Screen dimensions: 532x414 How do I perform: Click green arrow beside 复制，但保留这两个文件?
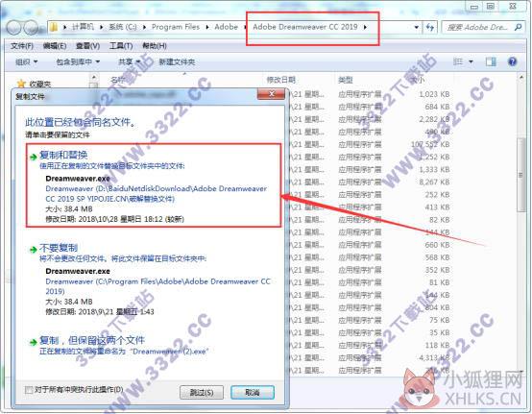tap(33, 342)
